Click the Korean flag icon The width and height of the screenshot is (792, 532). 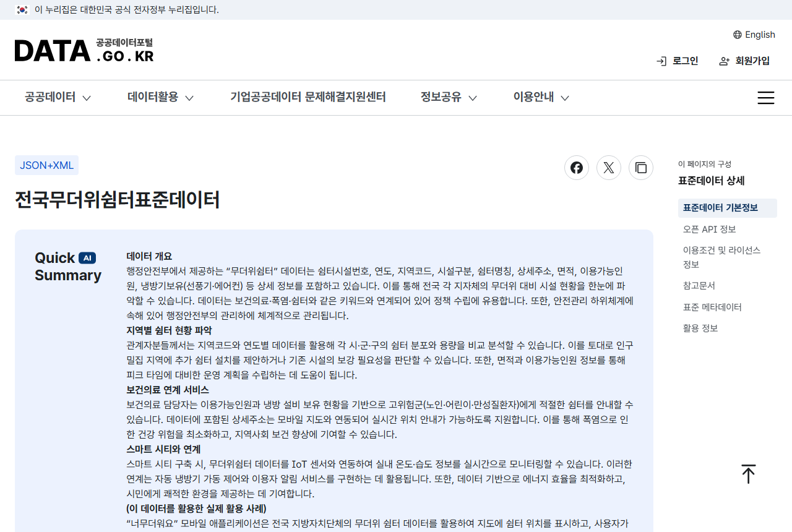coord(22,10)
